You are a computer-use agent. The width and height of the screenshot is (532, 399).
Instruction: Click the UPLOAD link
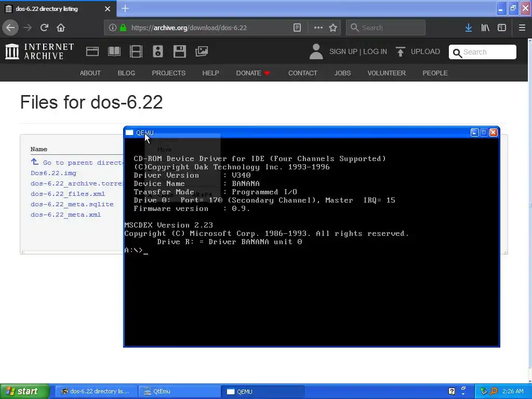(x=418, y=51)
